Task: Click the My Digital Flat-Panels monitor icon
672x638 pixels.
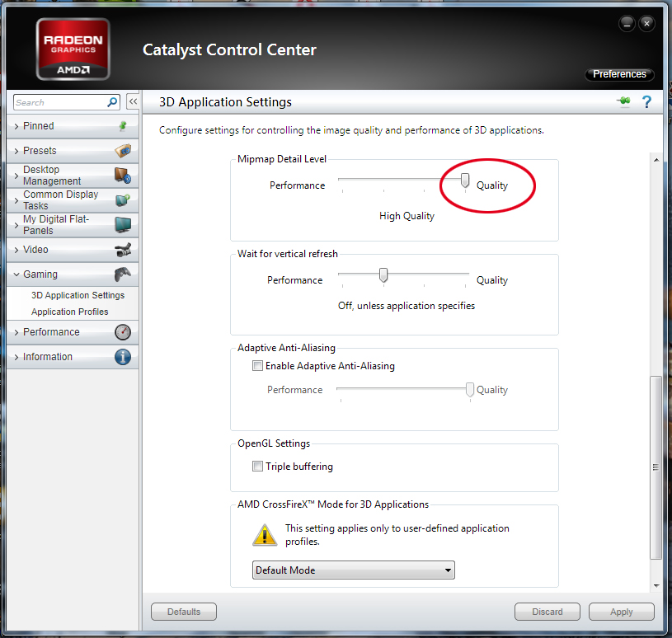Action: pos(123,224)
